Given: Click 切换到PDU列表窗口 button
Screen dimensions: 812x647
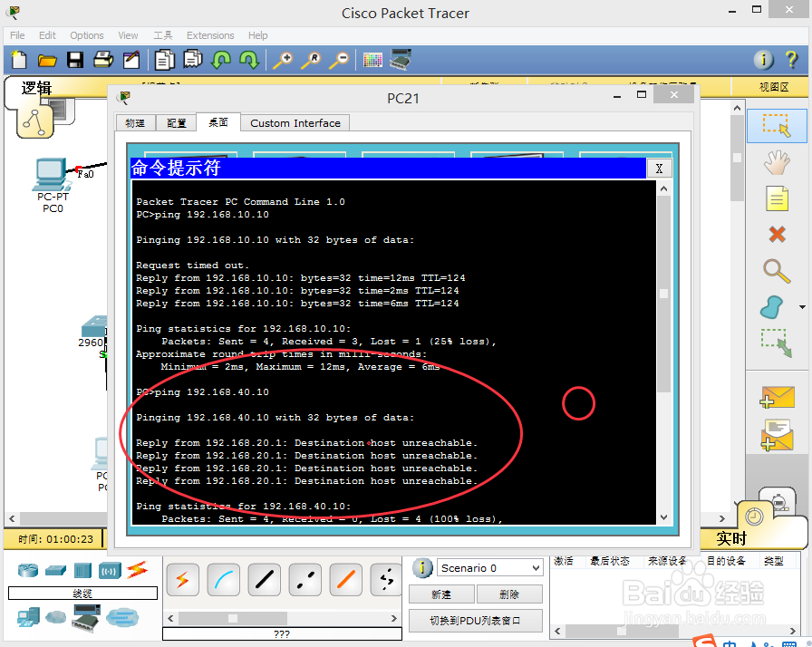Looking at the screenshot, I should pos(476,621).
